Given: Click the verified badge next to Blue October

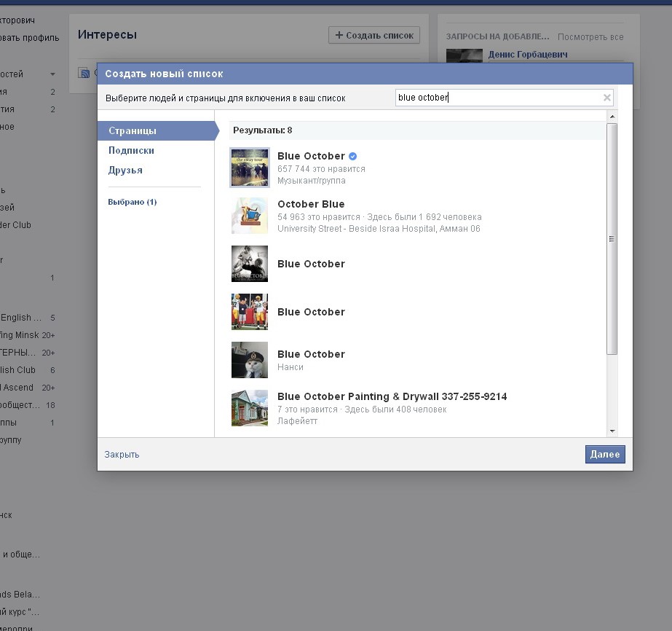Looking at the screenshot, I should (352, 156).
